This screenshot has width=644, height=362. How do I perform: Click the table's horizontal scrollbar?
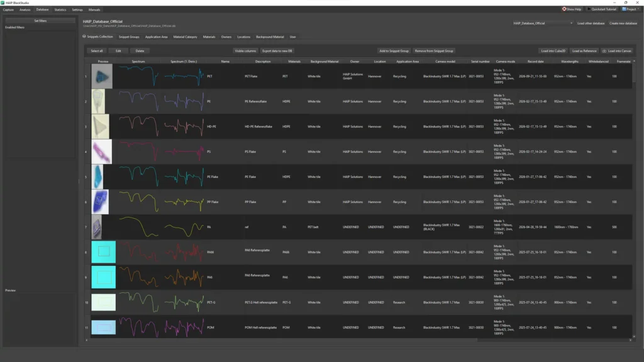[358, 340]
